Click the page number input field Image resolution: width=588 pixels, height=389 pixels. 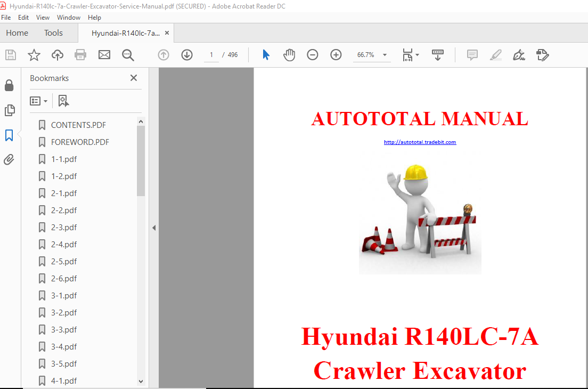click(x=211, y=55)
